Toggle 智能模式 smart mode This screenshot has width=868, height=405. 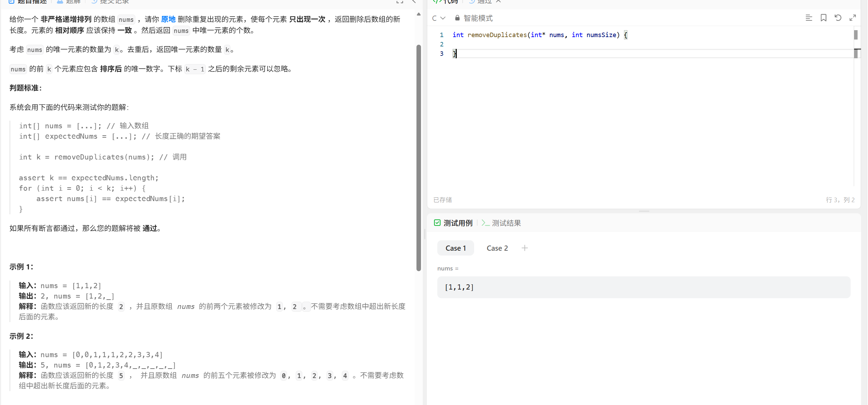[478, 18]
